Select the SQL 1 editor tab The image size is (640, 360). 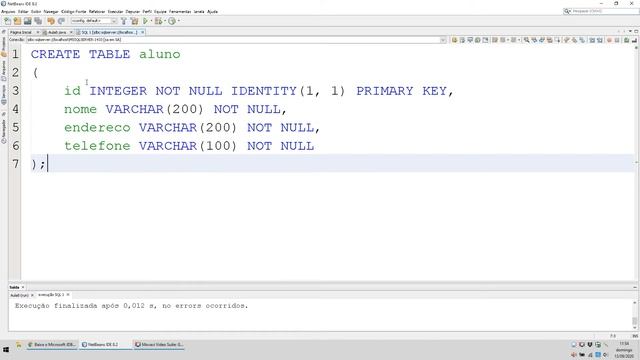108,32
